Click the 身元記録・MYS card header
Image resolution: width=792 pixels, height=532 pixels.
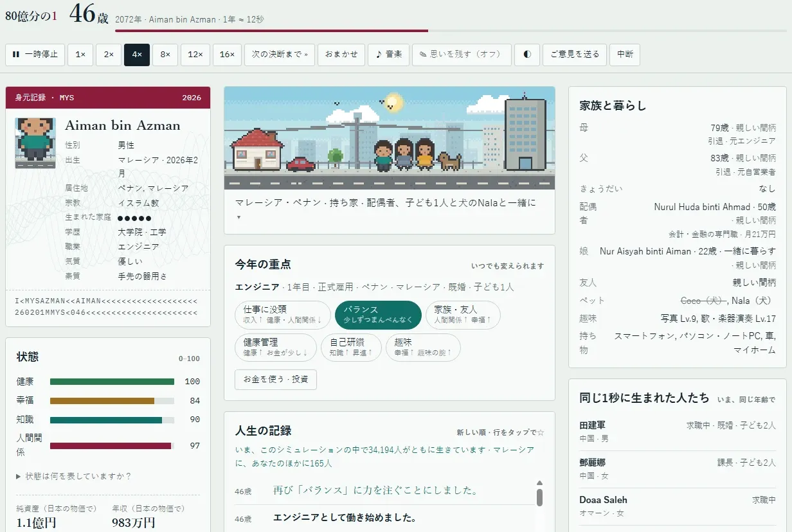[x=108, y=98]
